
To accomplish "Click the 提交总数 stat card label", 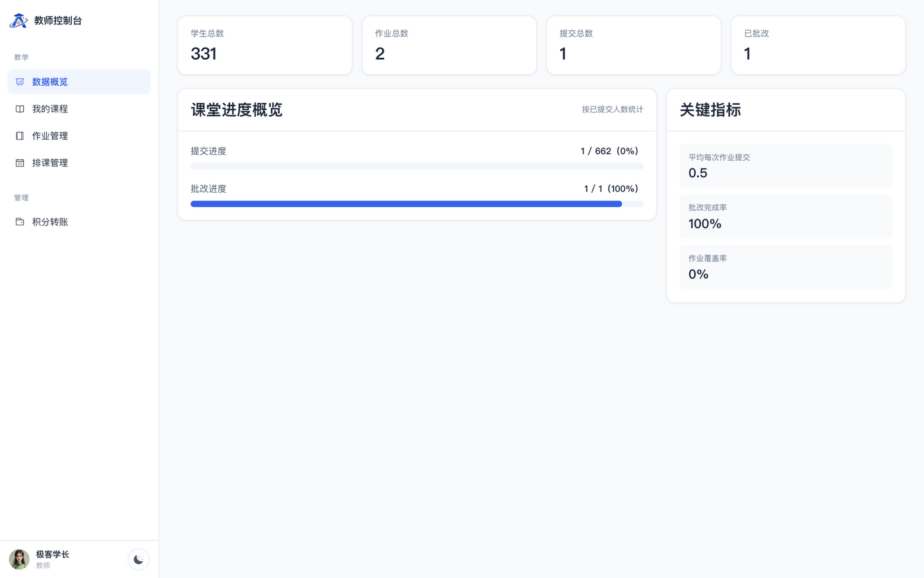I will pos(576,33).
